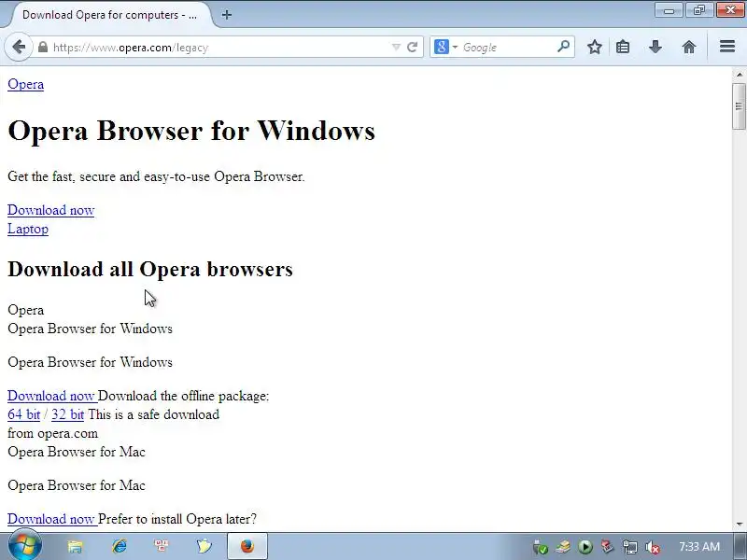Click the 7:33 AM clock
The width and height of the screenshot is (747, 560).
698,546
